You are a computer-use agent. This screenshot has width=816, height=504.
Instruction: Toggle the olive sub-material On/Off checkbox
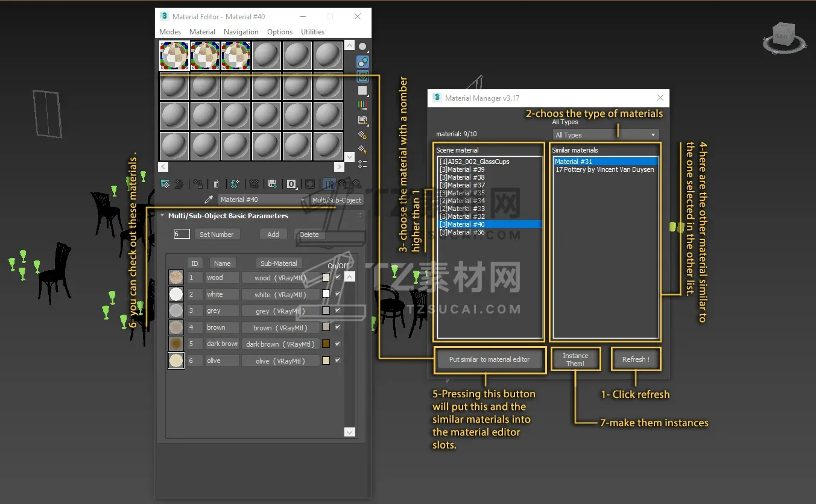[x=338, y=361]
